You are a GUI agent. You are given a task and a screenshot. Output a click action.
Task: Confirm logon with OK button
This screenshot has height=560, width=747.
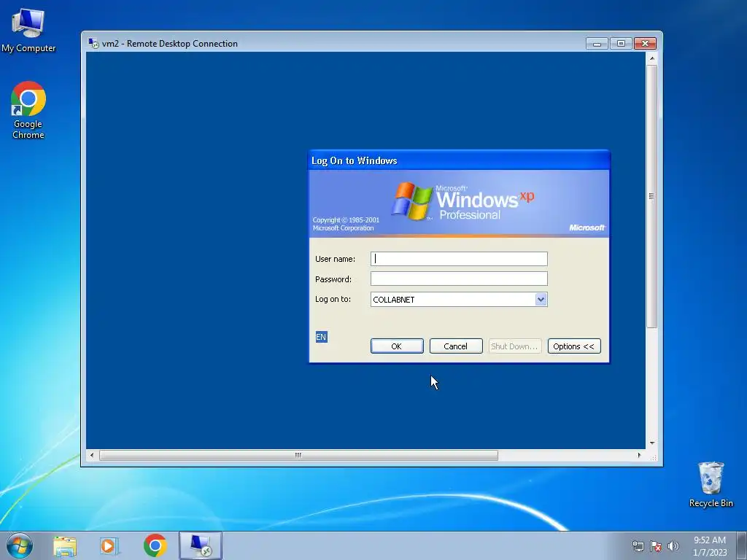pos(397,346)
